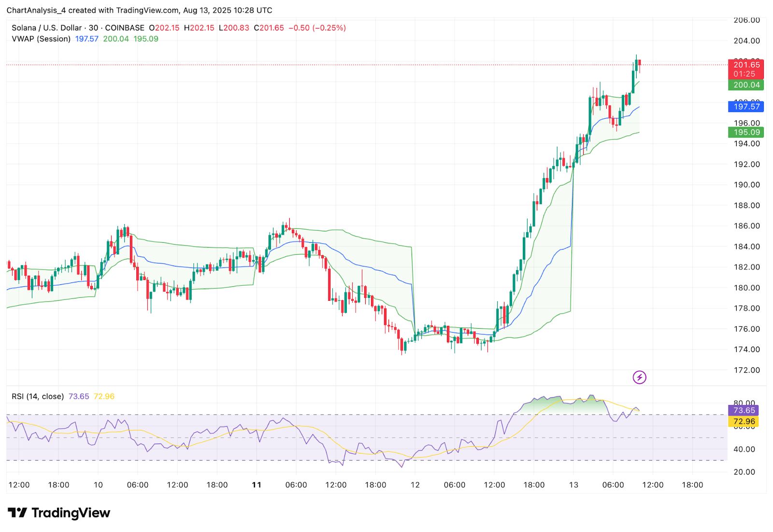Image resolution: width=773 pixels, height=532 pixels.
Task: Click the RSI (14, close) indicator legend
Action: coord(38,396)
